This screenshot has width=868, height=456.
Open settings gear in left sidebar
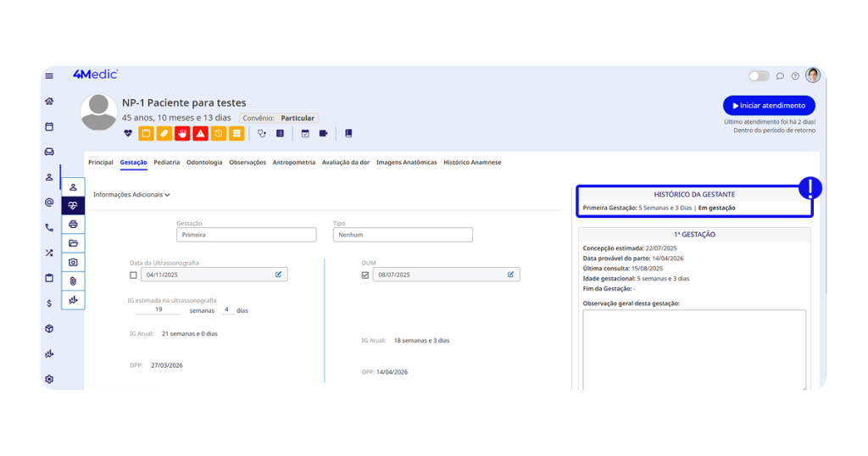click(49, 379)
